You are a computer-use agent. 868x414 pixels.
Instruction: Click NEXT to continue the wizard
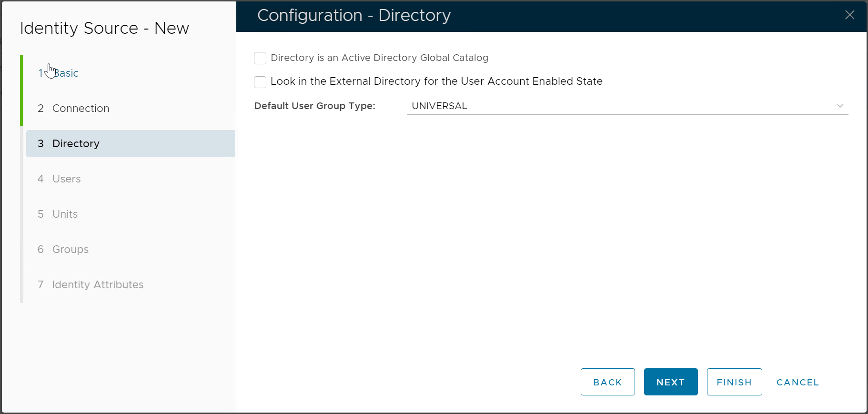coord(670,382)
